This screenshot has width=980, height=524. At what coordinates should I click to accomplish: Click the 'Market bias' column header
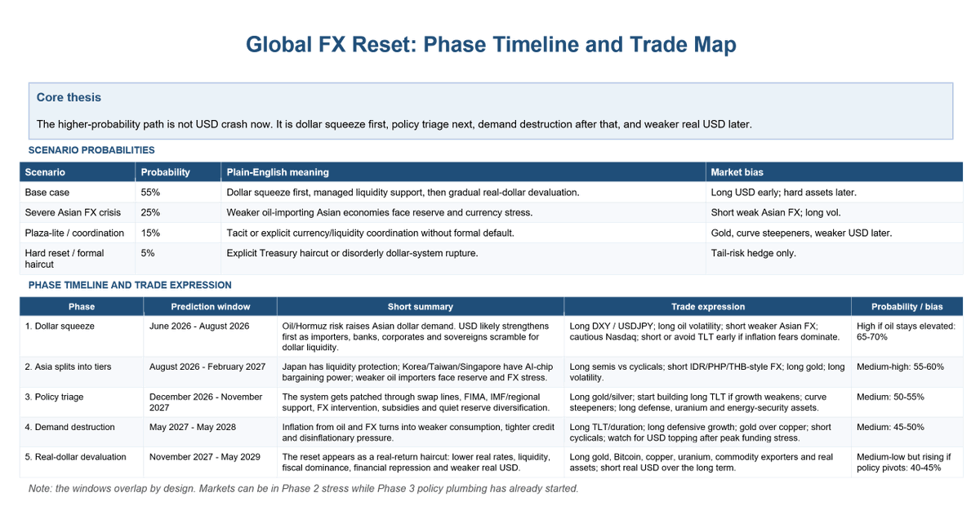[x=834, y=172]
